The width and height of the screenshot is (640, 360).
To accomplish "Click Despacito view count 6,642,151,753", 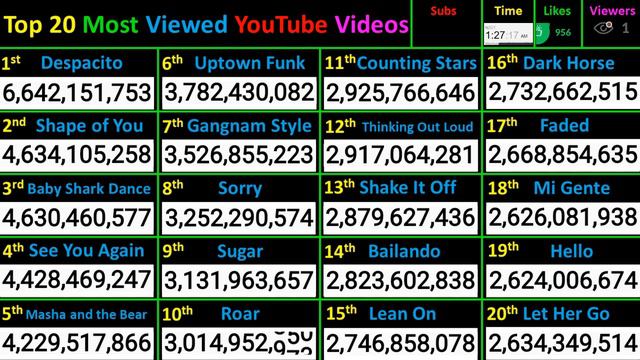I will point(77,93).
